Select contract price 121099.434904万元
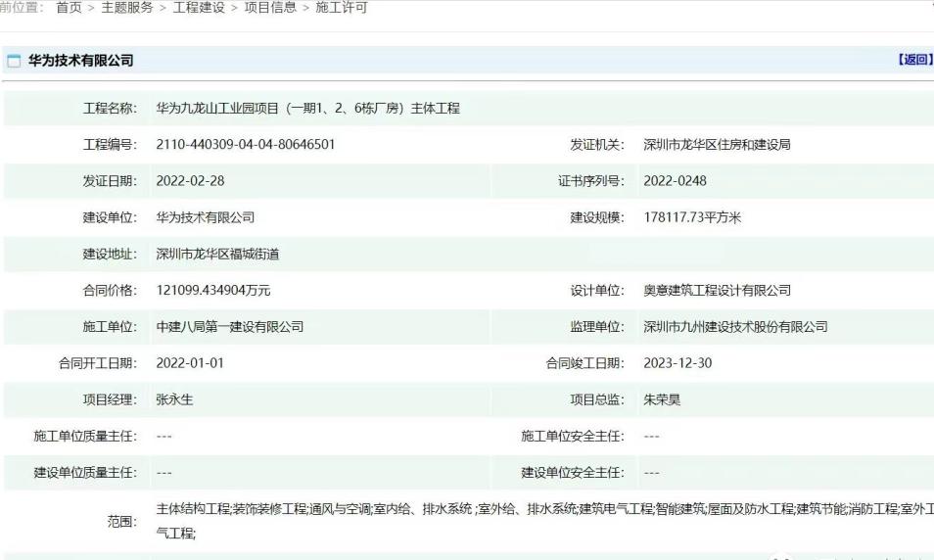The width and height of the screenshot is (934, 560). (x=213, y=290)
